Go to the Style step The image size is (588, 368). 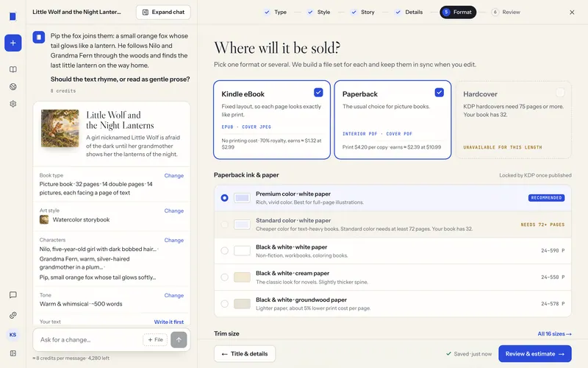click(318, 12)
